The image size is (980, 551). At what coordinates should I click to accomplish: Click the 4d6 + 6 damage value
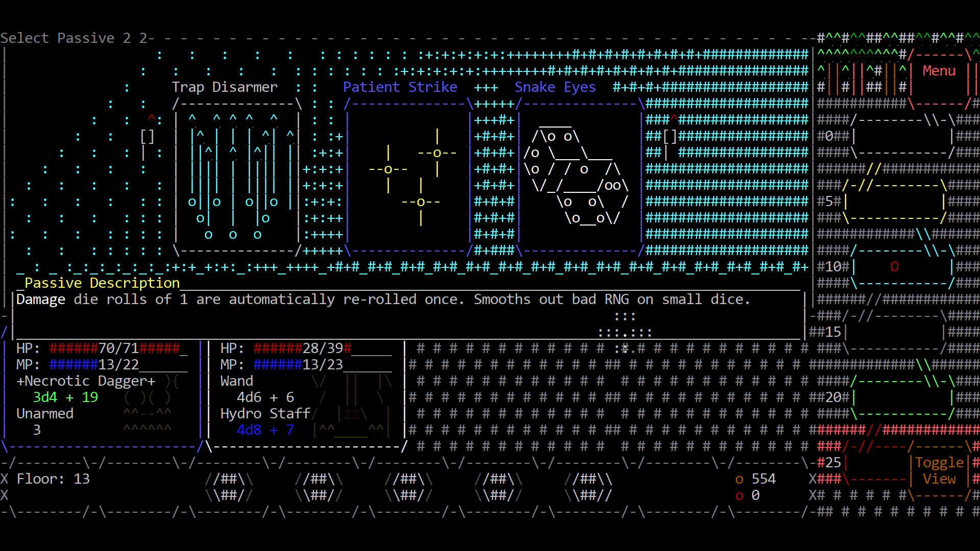265,397
